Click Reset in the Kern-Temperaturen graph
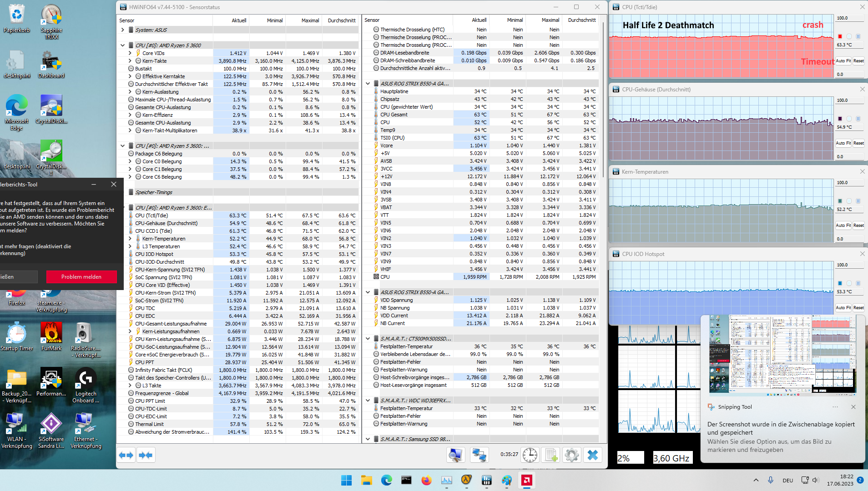This screenshot has height=491, width=868. [x=858, y=225]
